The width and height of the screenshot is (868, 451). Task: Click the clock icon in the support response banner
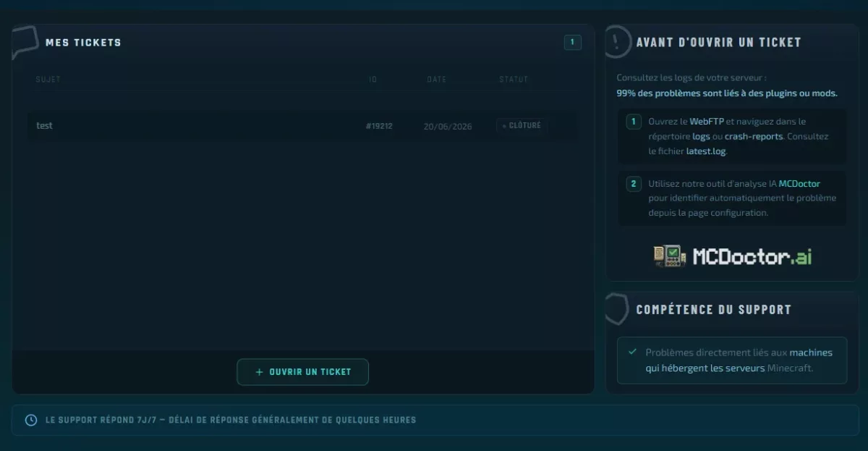pos(31,420)
